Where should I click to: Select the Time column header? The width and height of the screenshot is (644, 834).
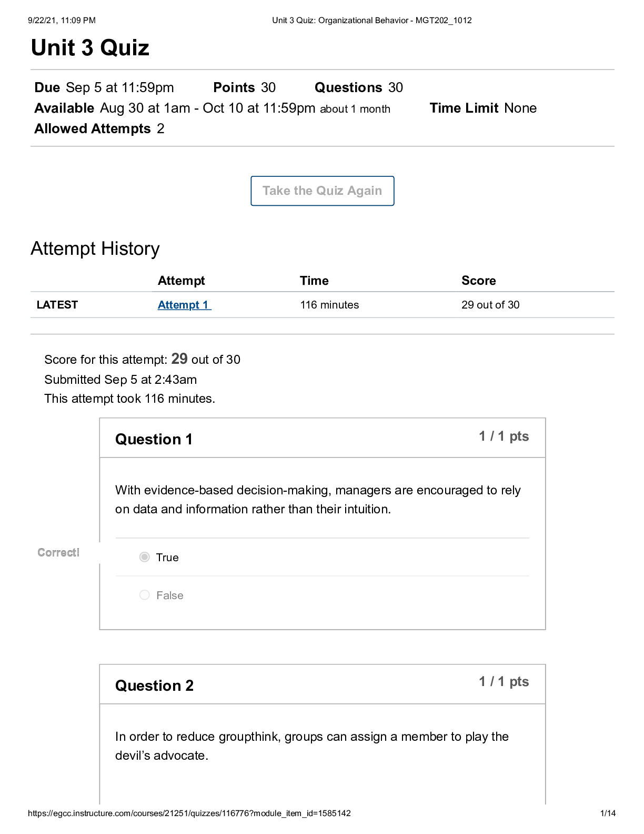314,281
